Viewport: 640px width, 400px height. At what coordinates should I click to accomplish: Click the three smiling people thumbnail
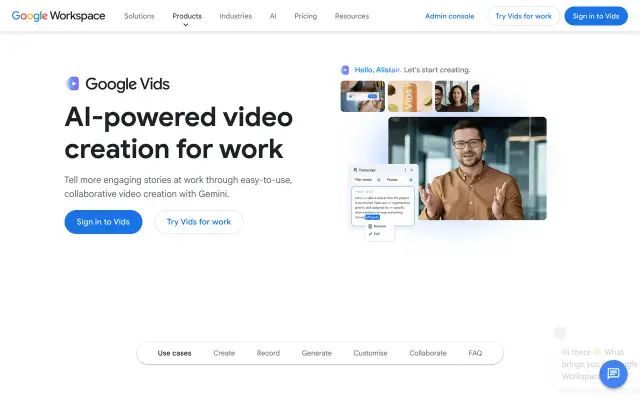point(457,96)
